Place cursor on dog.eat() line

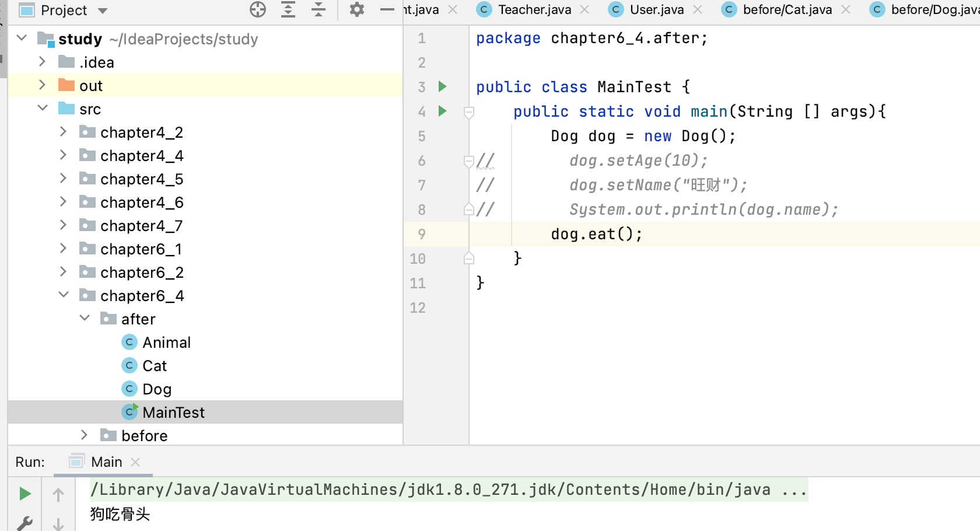coord(596,234)
